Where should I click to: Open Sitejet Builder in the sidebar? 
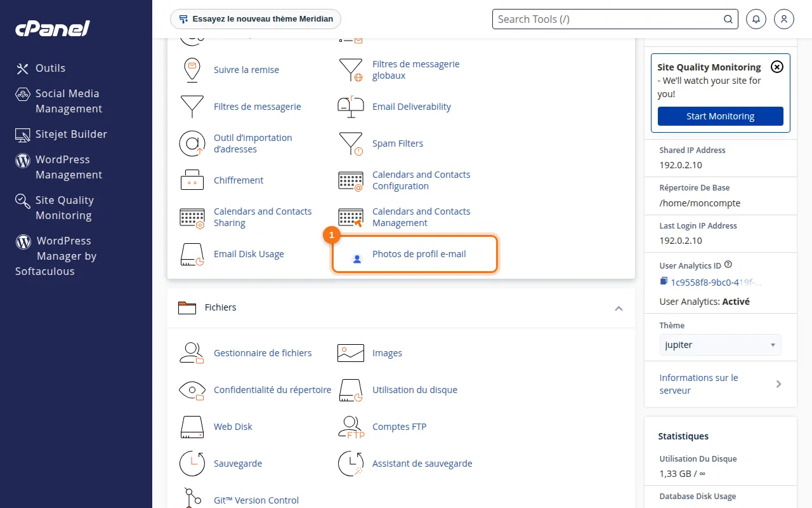[x=62, y=134]
